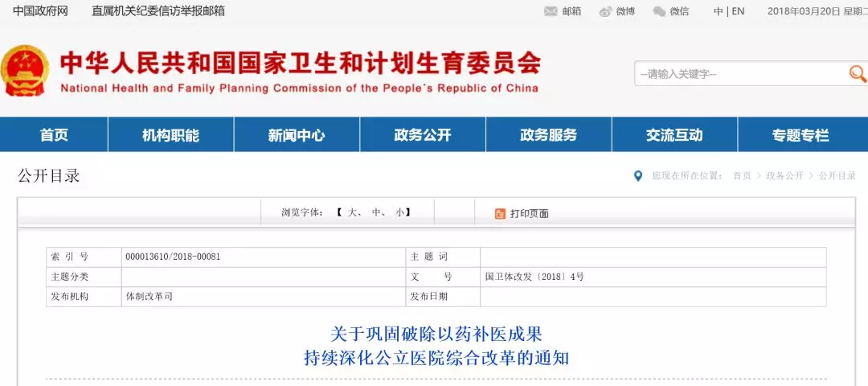The width and height of the screenshot is (868, 386).
Task: Click the 索引号 label cell
Action: (x=84, y=257)
